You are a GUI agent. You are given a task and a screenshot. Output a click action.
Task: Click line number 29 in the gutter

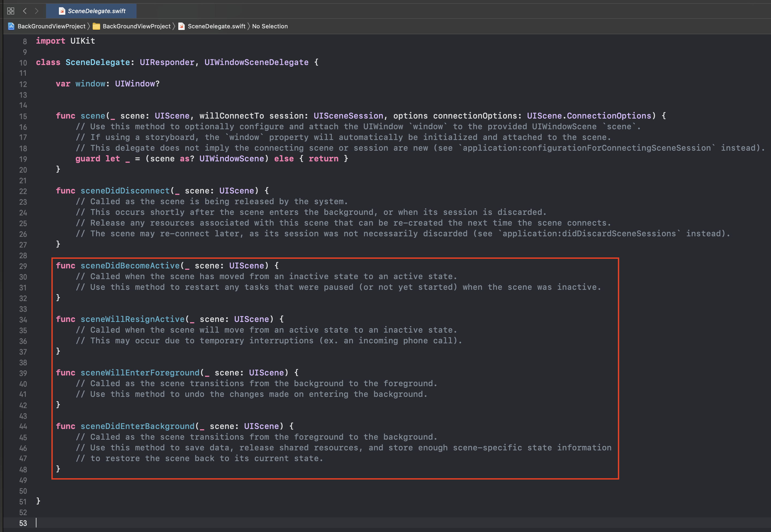coord(23,266)
